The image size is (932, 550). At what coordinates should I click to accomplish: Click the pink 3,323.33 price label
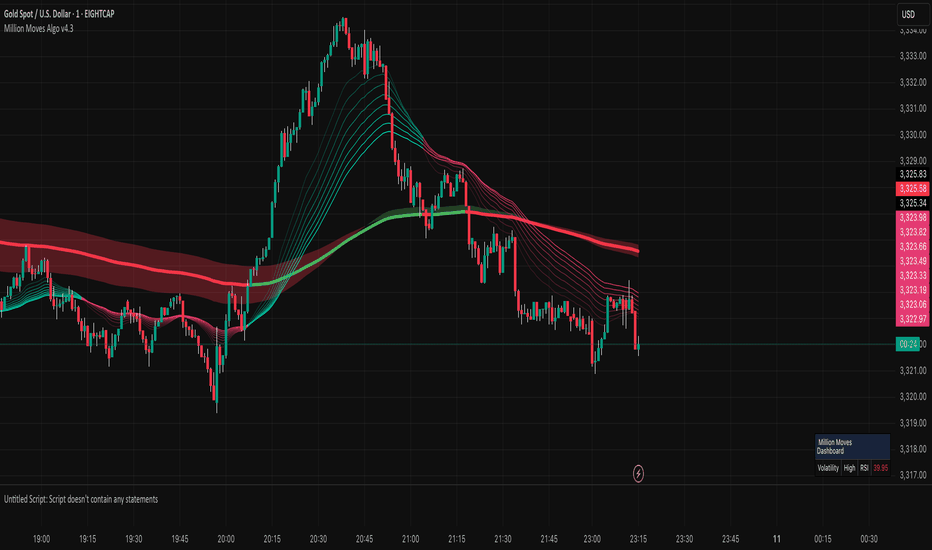tap(912, 275)
